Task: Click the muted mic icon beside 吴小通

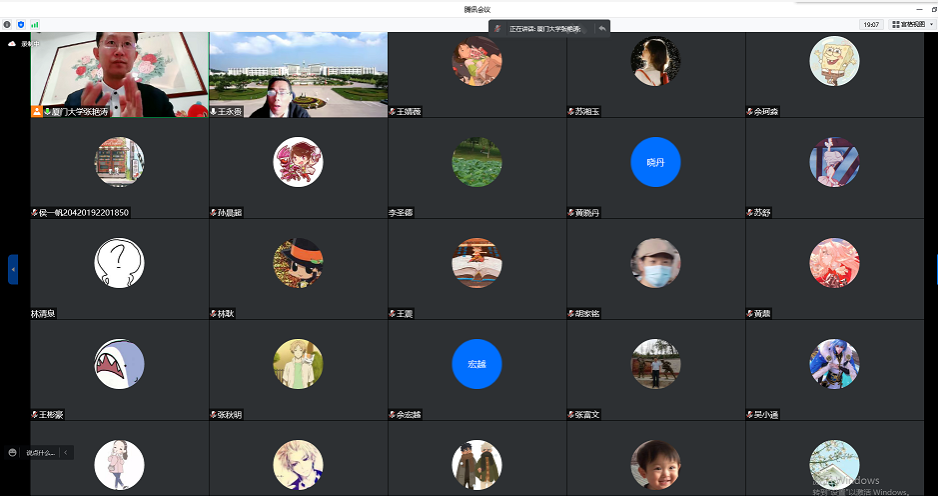Action: 750,415
